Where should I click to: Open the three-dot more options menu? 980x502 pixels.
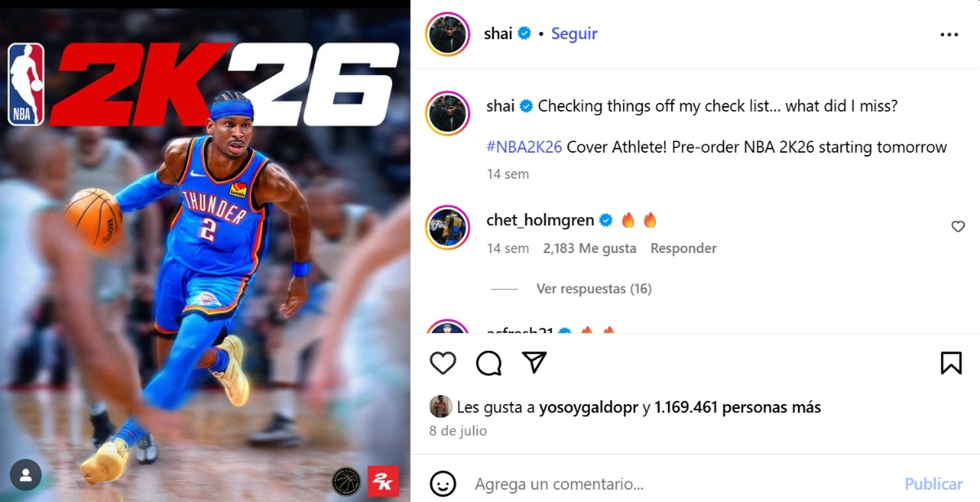point(949,34)
